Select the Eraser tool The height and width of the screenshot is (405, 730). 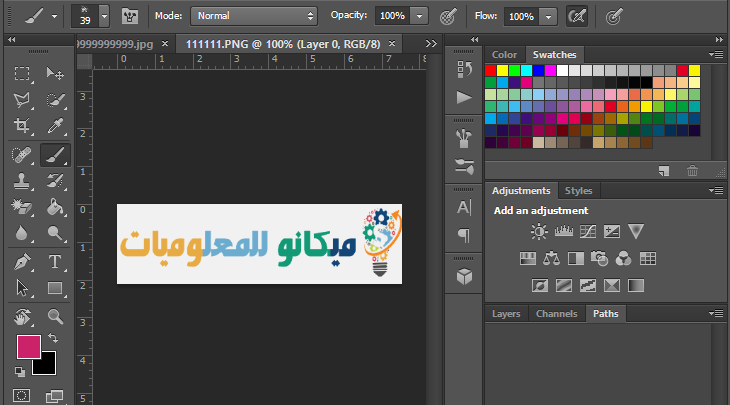[21, 207]
